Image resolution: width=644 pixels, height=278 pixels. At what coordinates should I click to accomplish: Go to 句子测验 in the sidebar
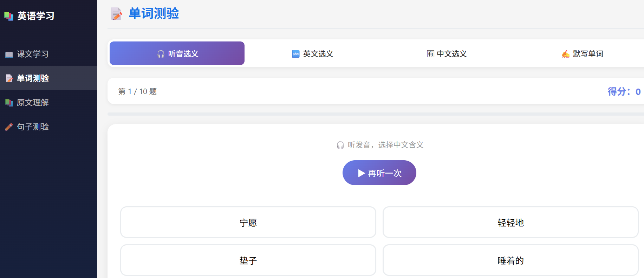pyautogui.click(x=48, y=127)
